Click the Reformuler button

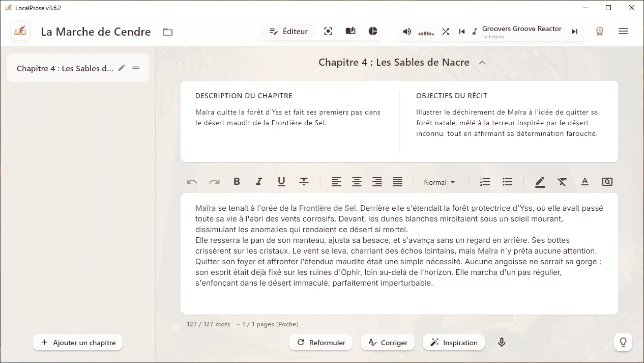(x=321, y=343)
